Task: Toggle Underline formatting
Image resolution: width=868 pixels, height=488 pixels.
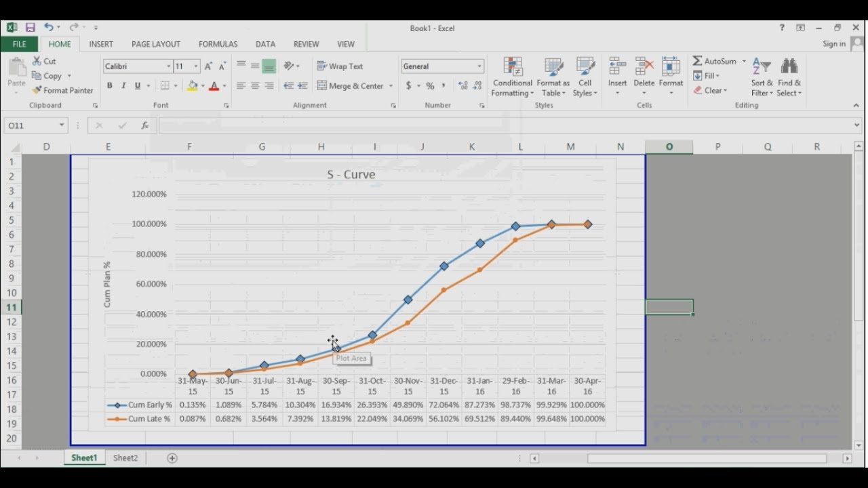Action: pyautogui.click(x=138, y=86)
